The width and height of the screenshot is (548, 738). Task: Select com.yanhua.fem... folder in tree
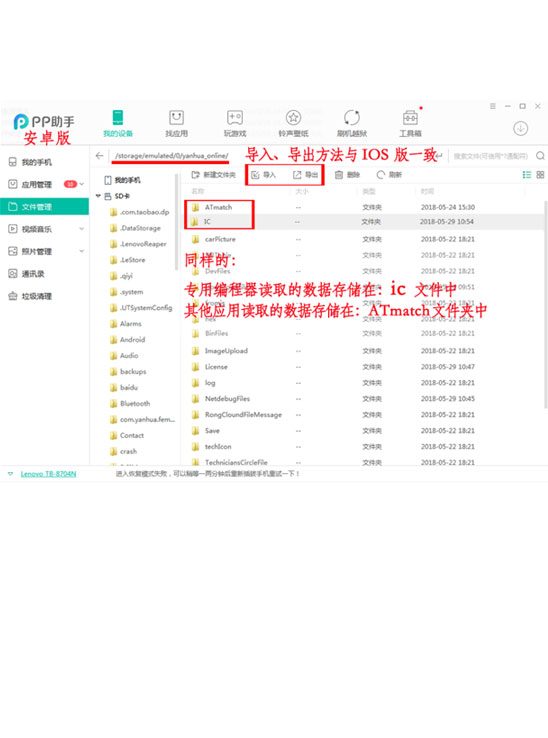(x=142, y=419)
